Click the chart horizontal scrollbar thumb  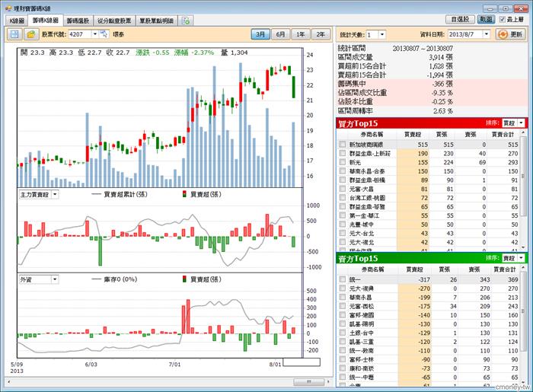pos(308,382)
